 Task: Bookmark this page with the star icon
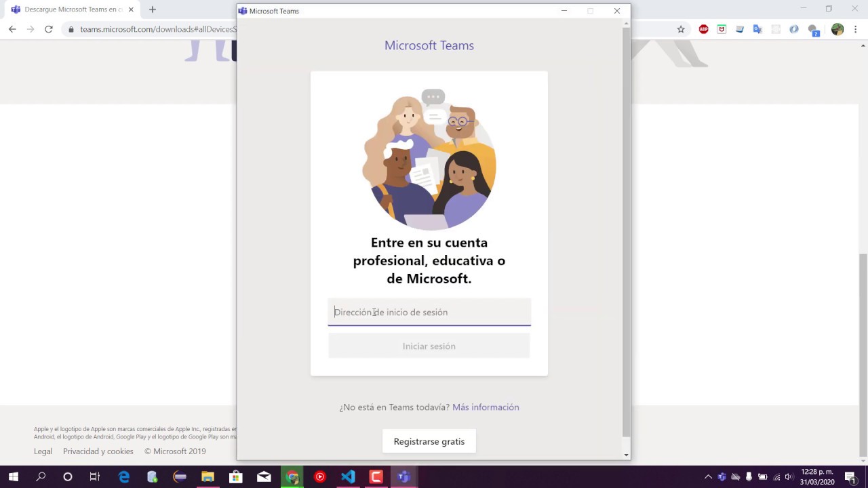pos(681,29)
